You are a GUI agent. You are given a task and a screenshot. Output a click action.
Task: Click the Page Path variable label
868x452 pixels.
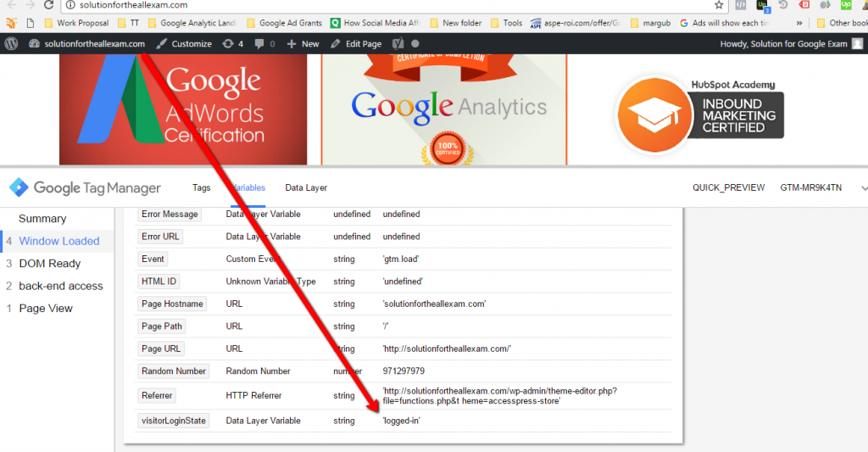point(162,326)
